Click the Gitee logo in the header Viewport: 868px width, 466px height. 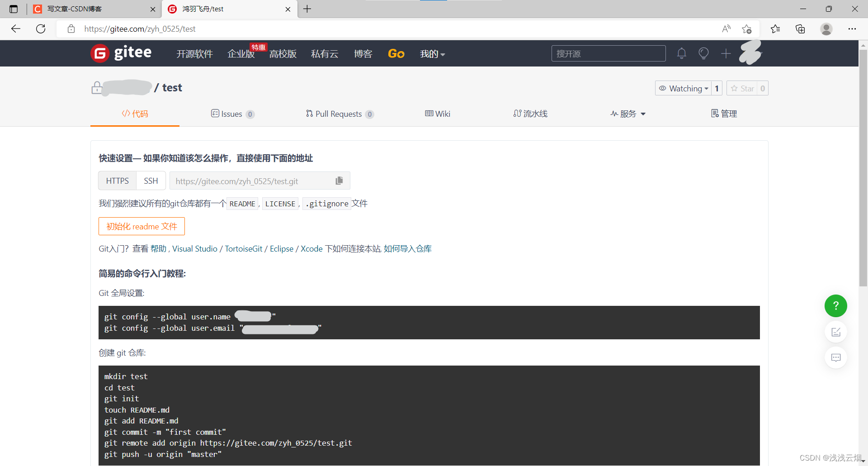[x=121, y=53]
